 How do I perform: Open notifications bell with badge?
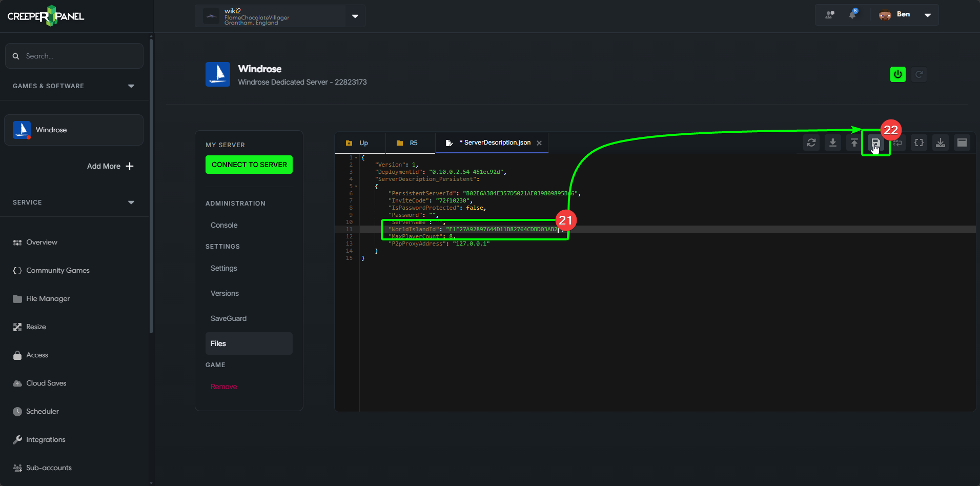(852, 15)
